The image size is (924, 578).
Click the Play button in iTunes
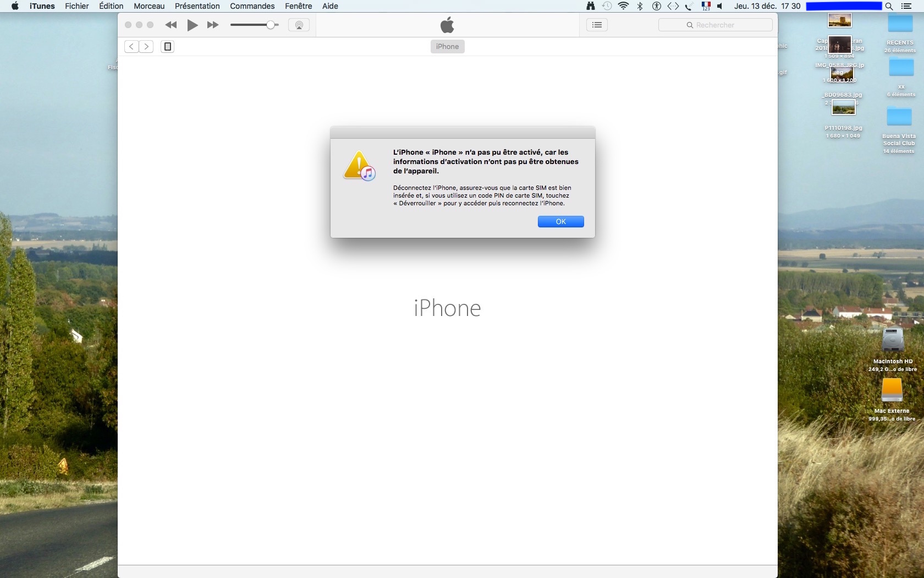point(192,25)
